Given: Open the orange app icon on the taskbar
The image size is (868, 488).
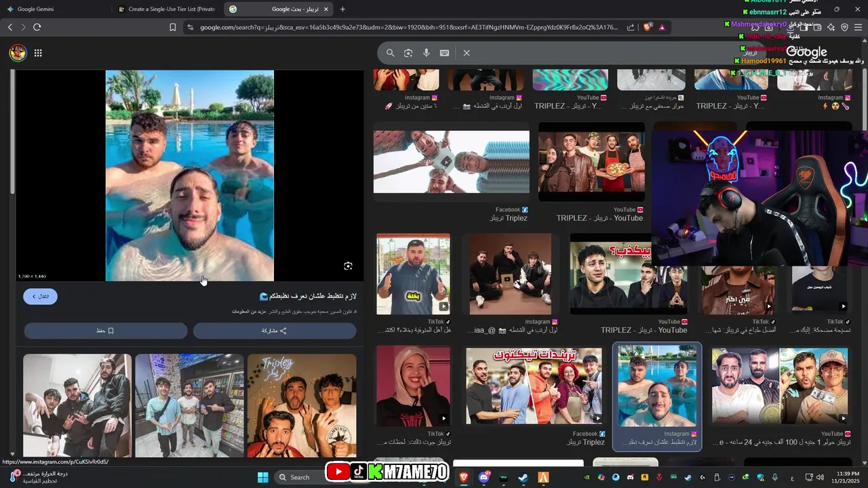Looking at the screenshot, I should coord(543,477).
